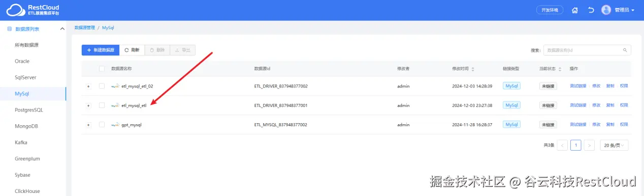Sort by modification time arrows
The height and width of the screenshot is (196, 644).
point(473,69)
